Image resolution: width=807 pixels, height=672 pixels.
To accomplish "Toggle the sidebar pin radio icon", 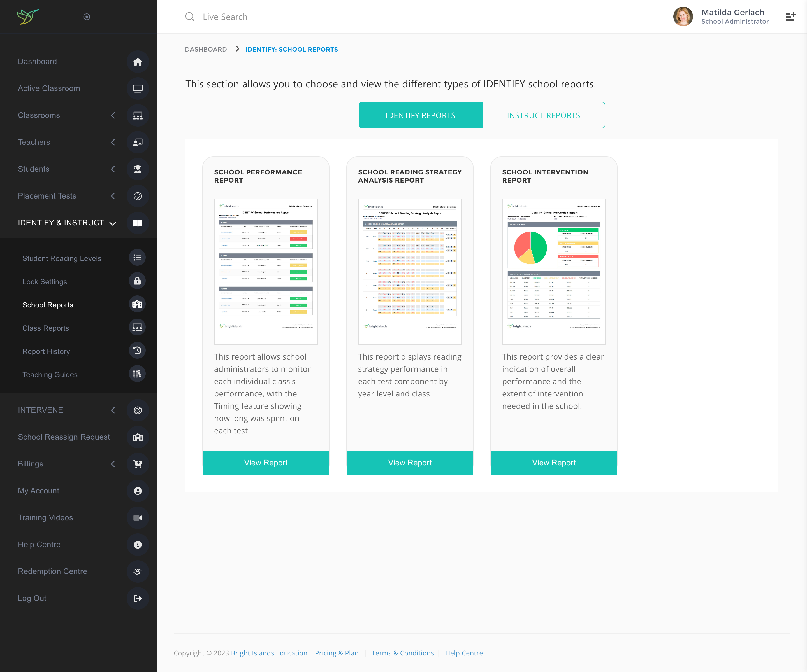I will (87, 17).
